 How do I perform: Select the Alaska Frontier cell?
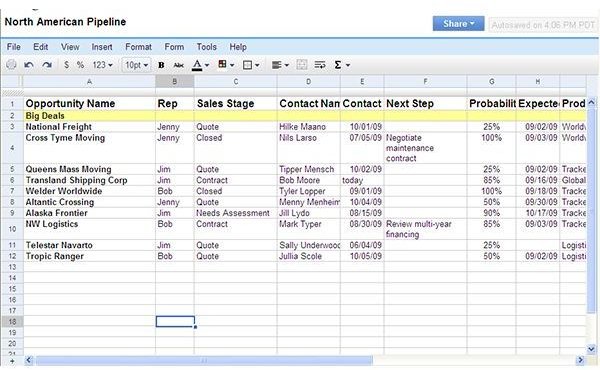(x=89, y=213)
